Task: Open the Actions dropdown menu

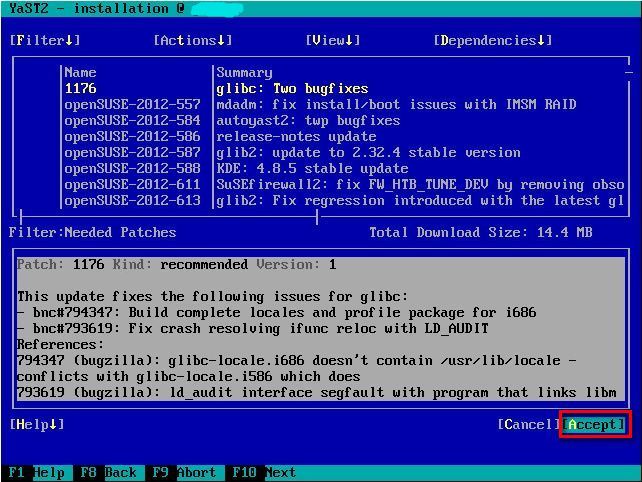Action: coord(193,40)
